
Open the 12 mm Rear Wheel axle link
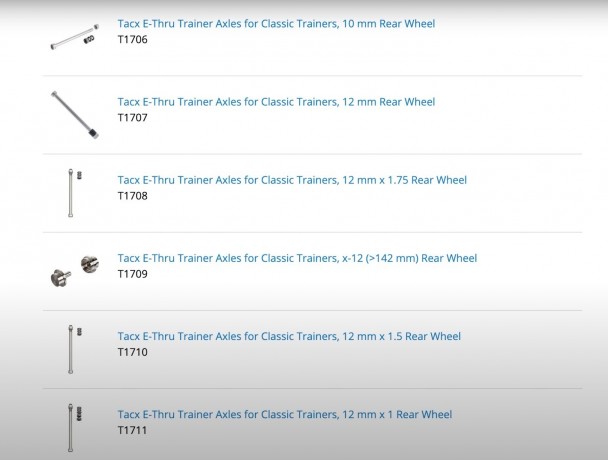click(x=276, y=101)
